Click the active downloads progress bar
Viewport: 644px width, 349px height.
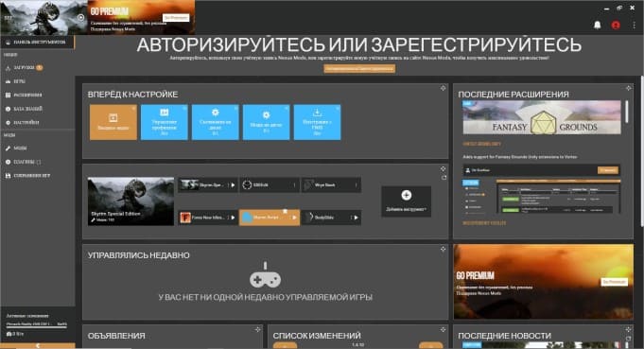[37, 327]
